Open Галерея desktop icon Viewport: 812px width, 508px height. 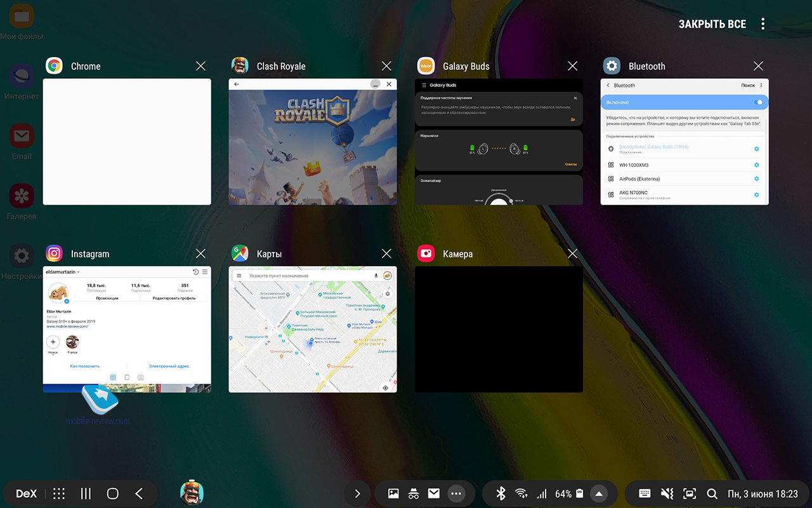click(22, 201)
